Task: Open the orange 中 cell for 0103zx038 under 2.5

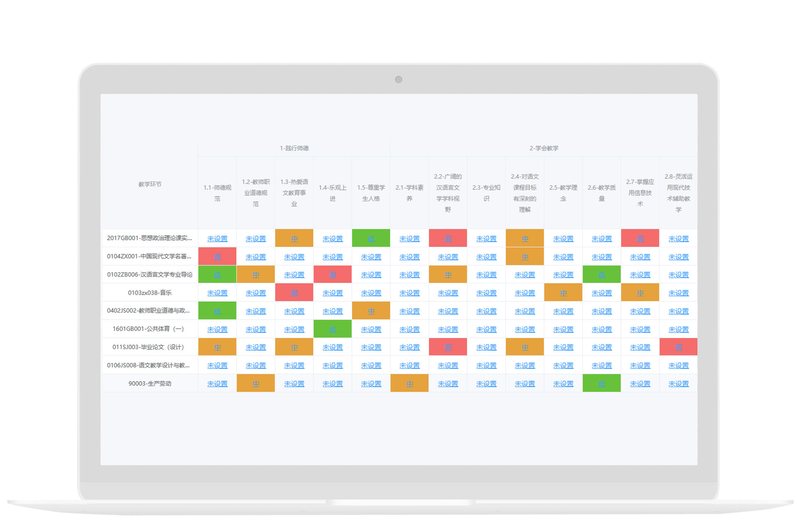Action: pos(563,293)
